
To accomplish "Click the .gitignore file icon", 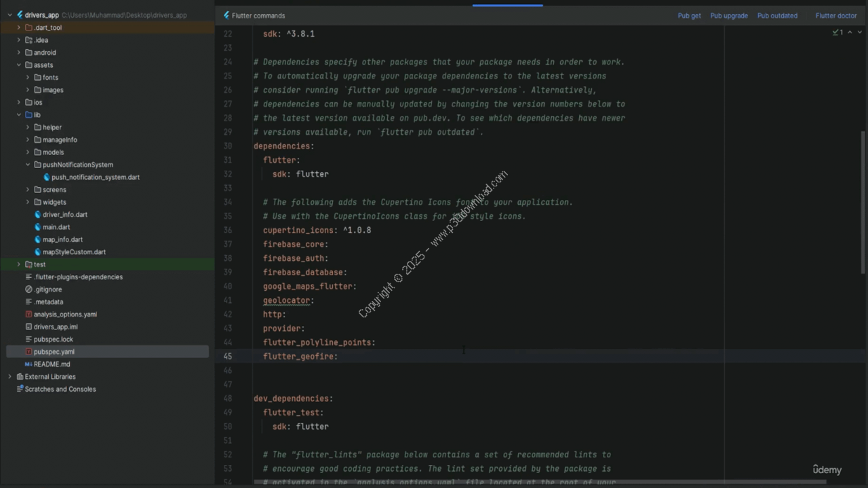I will [28, 289].
